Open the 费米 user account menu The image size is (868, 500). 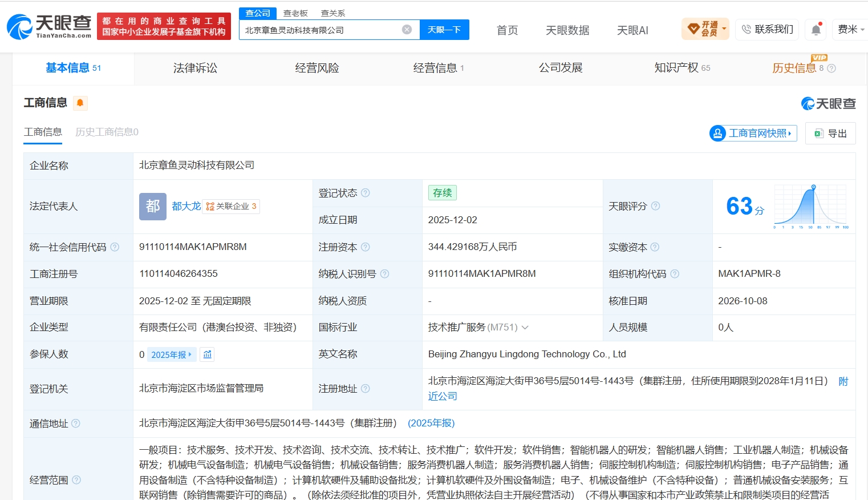(x=851, y=29)
